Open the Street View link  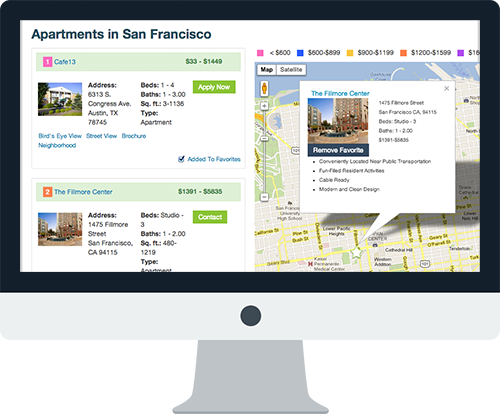pos(101,136)
